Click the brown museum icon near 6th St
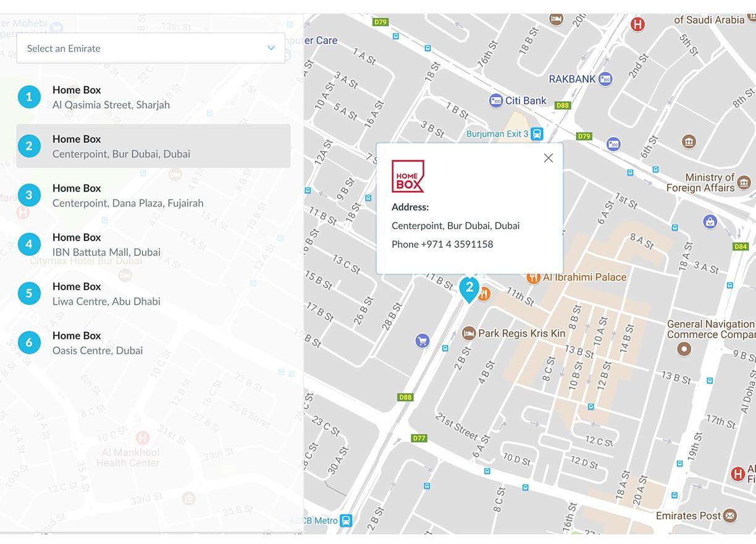Screen dimensions: 756x544 [689, 142]
